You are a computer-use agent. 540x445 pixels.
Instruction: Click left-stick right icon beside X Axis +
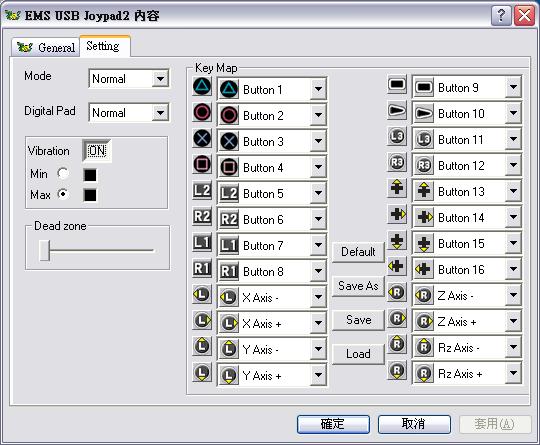coord(202,320)
